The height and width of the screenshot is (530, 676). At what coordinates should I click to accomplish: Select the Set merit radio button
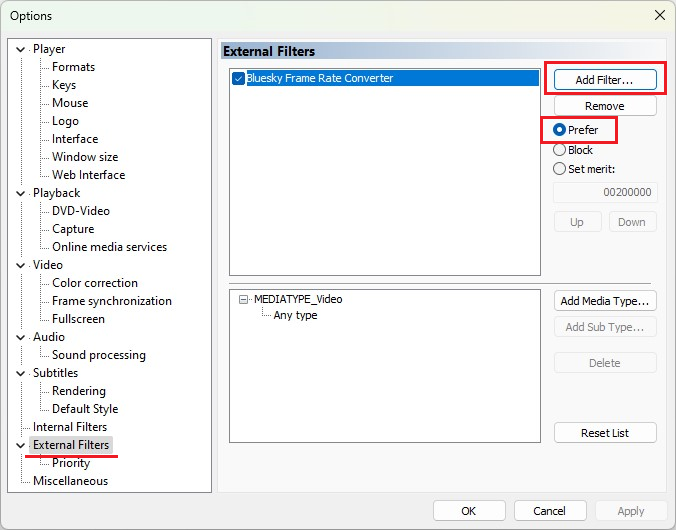click(559, 169)
